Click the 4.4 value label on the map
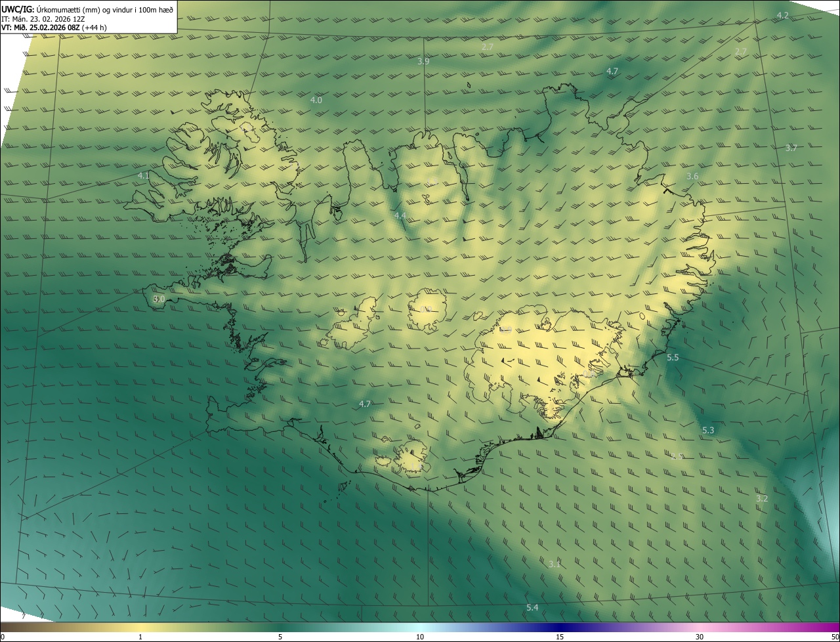840x642 pixels. [400, 215]
